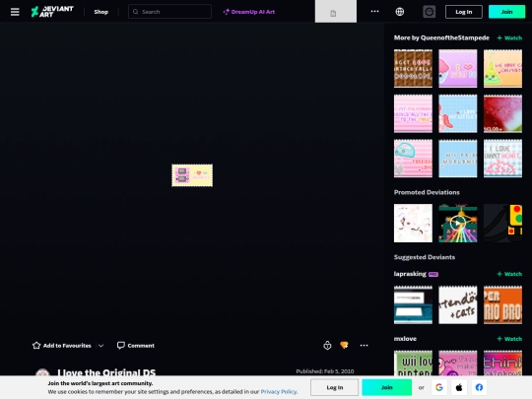The height and width of the screenshot is (399, 532).
Task: Open the green flask chemistry stamp thumbnail
Action: [502, 69]
